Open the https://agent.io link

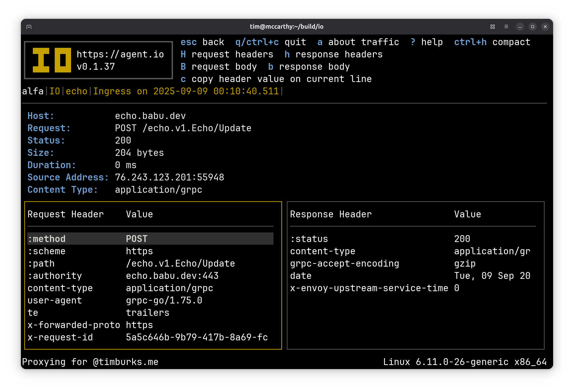coord(120,54)
